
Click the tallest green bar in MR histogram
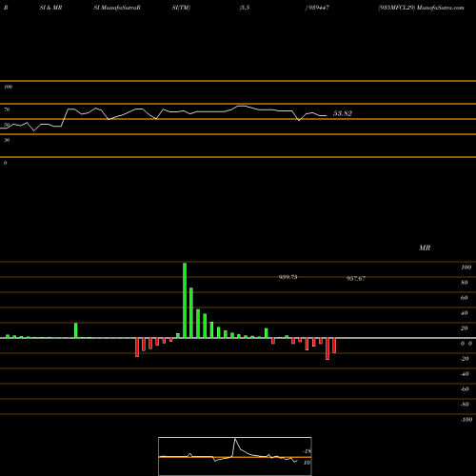click(x=185, y=301)
